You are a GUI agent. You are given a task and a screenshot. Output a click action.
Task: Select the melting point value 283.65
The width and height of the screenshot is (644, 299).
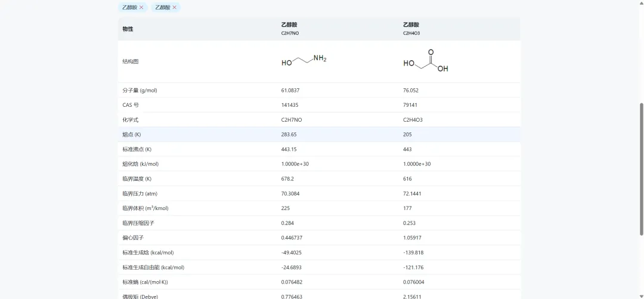point(289,134)
